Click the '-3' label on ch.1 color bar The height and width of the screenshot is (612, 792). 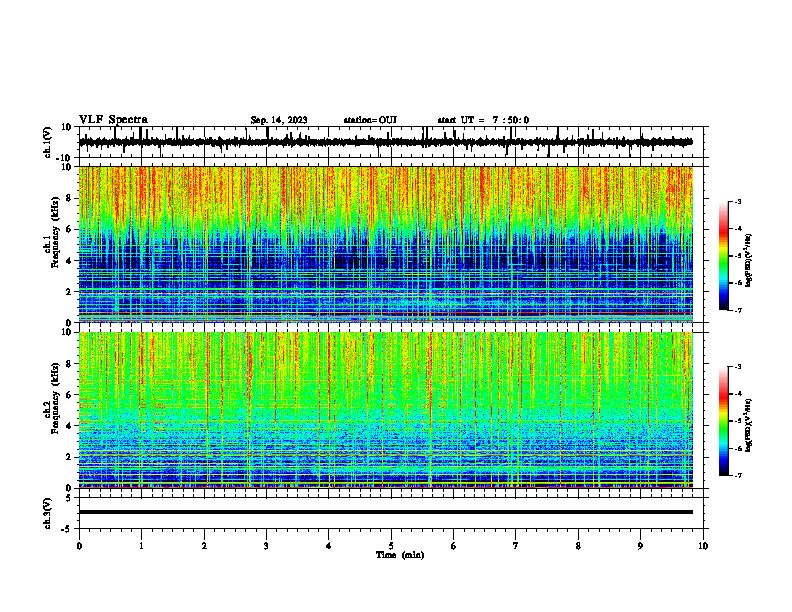[x=737, y=202]
